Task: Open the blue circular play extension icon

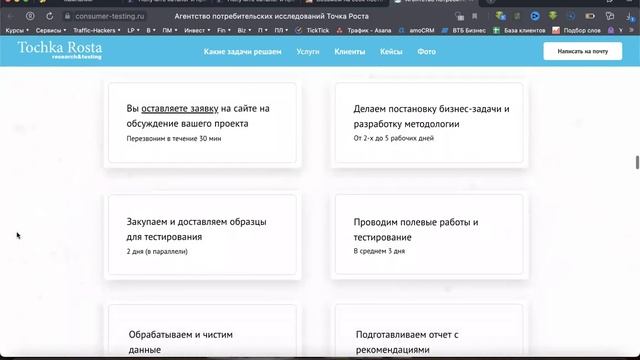Action: 535,16
